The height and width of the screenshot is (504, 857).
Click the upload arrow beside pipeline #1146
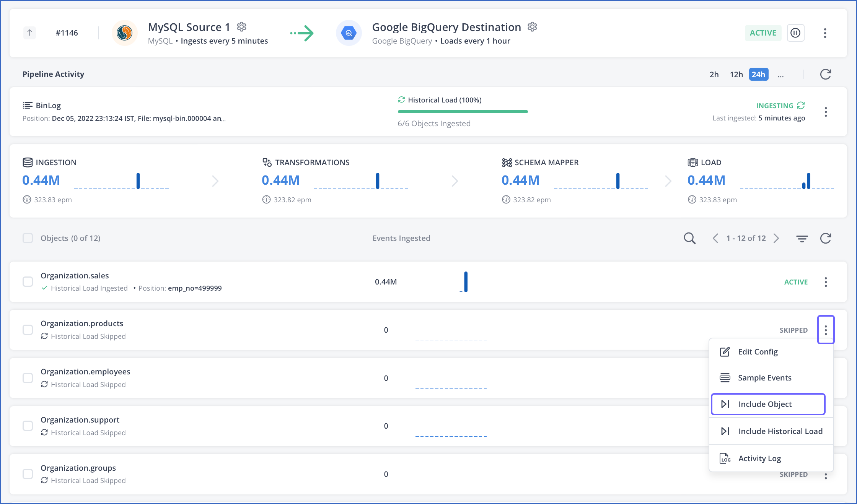[29, 33]
